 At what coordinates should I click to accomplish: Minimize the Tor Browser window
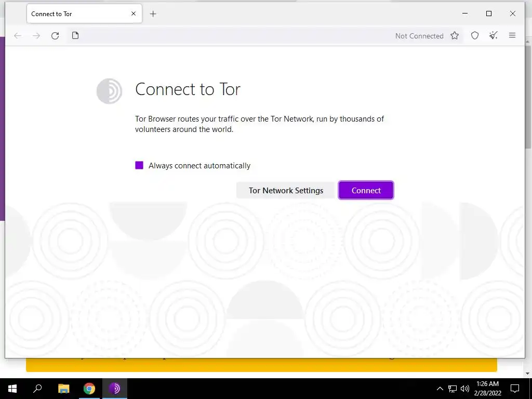click(x=465, y=14)
